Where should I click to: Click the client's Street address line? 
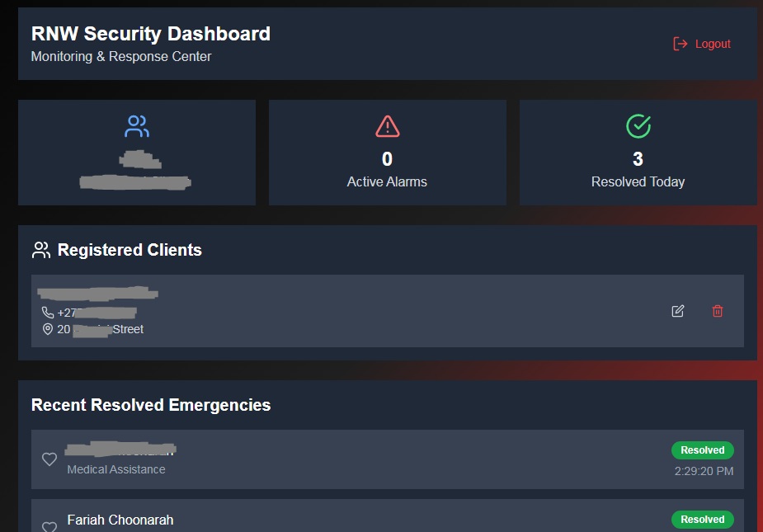pos(101,329)
